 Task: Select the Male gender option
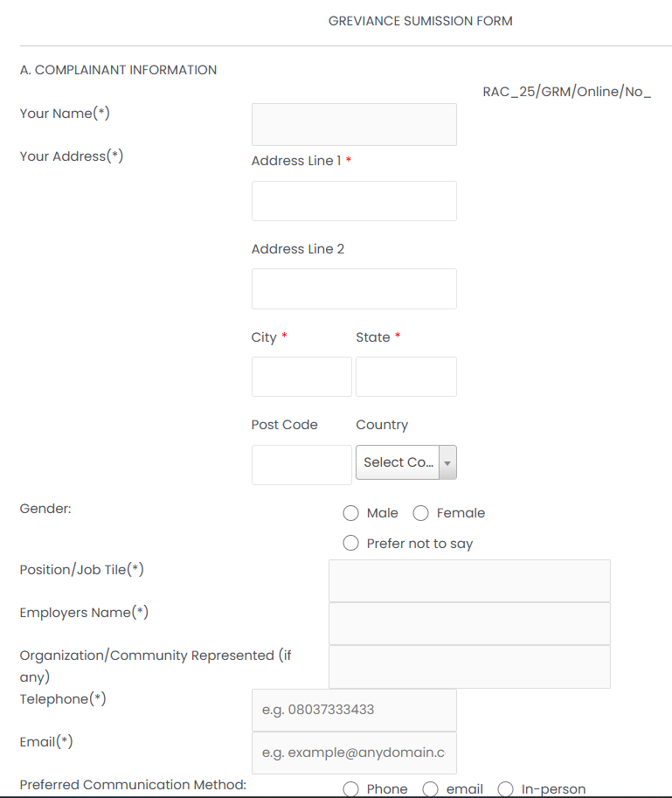click(x=351, y=513)
